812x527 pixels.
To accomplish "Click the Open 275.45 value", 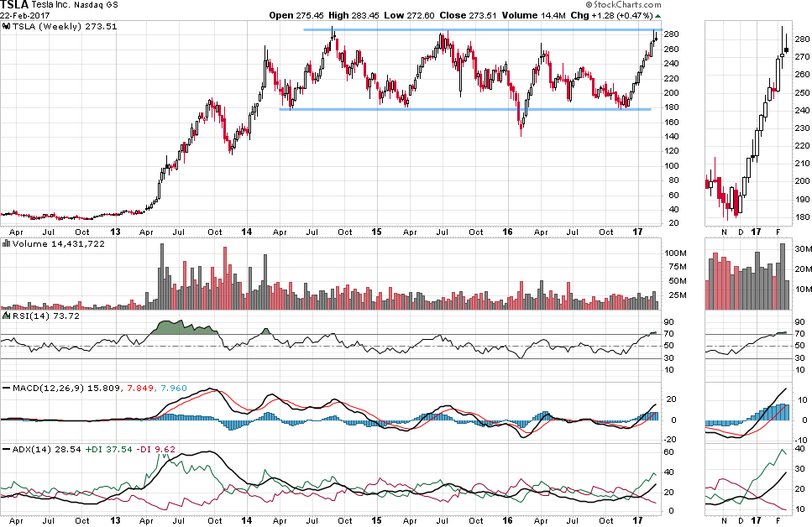I will [298, 16].
